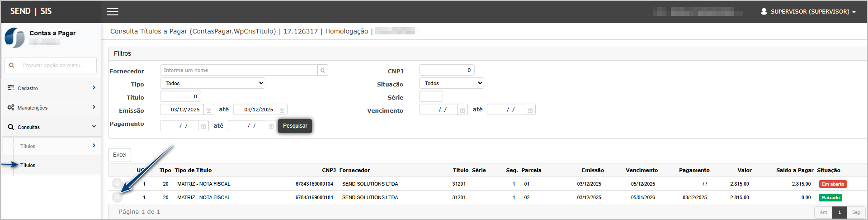Click the Baixado status badge

(x=830, y=198)
